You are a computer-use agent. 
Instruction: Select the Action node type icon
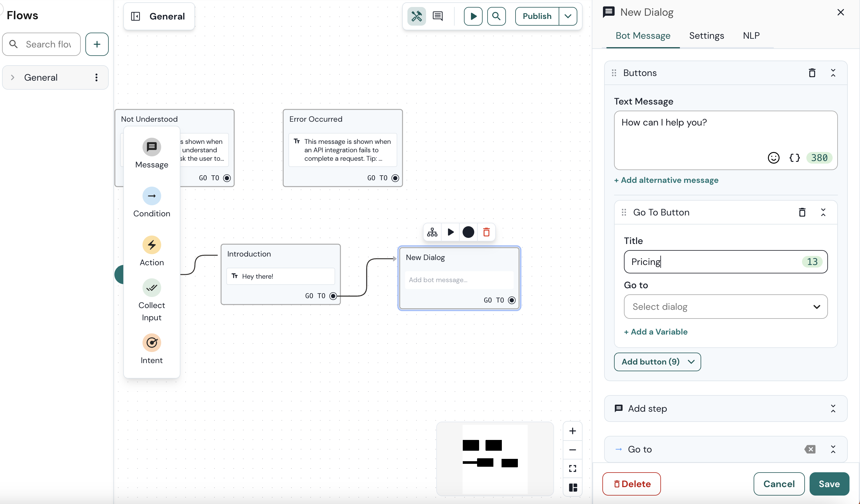152,245
